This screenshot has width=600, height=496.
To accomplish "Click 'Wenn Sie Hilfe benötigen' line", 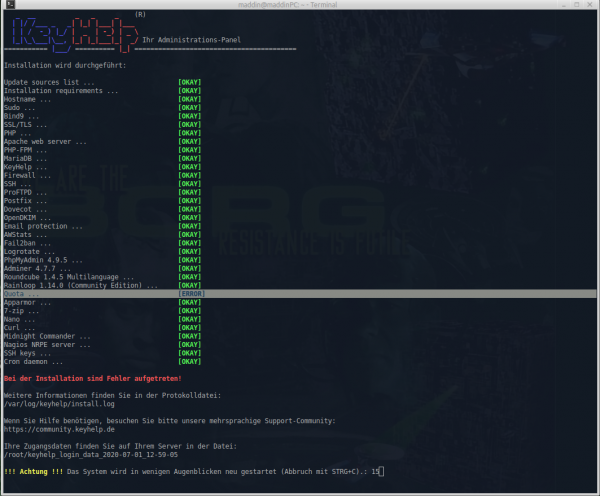I will pos(170,421).
